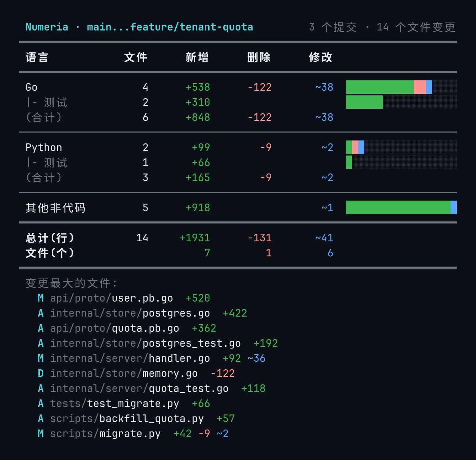Click the 新增 column header

[x=197, y=57]
